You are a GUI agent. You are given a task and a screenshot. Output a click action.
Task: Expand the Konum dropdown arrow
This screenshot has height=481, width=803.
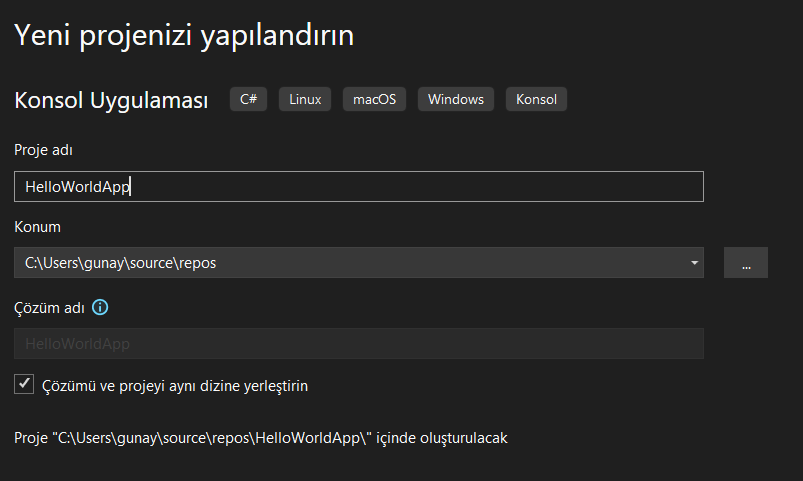pos(694,263)
